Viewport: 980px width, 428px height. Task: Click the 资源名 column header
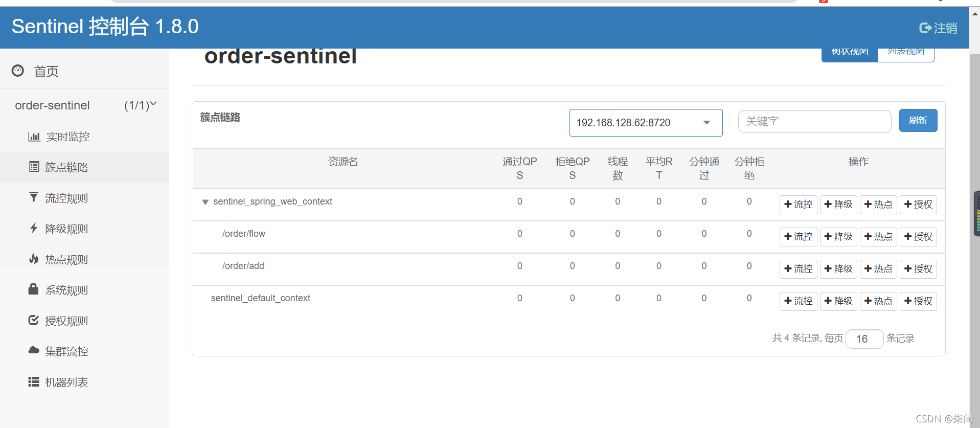[x=343, y=162]
